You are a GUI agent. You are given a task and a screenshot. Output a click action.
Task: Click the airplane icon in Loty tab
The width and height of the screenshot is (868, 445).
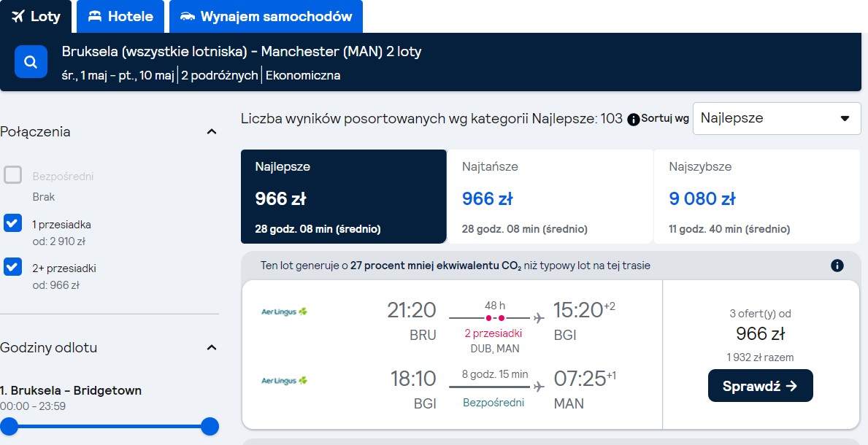(18, 17)
